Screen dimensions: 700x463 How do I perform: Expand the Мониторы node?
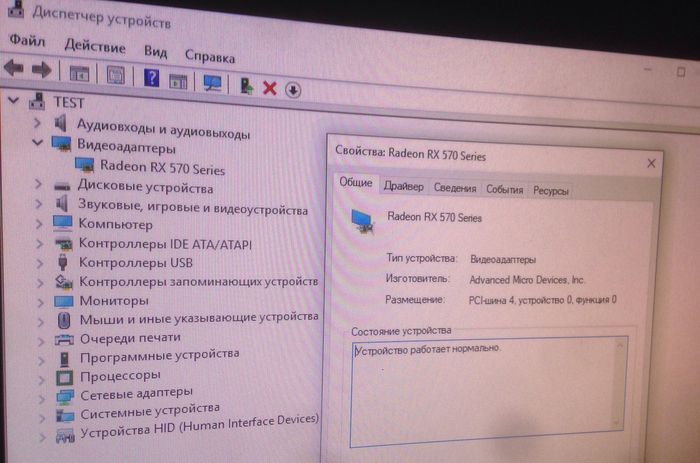click(41, 302)
